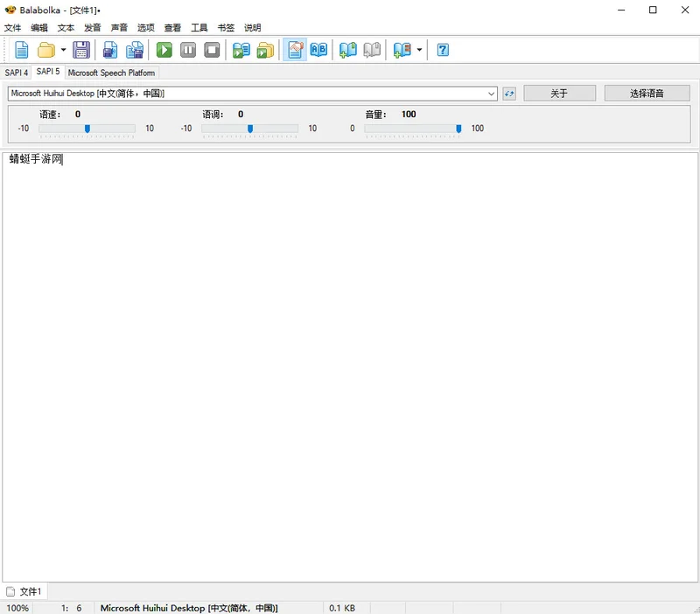Viewport: 700px width, 614px height.
Task: Save audio file toolbar icon
Action: [x=110, y=50]
